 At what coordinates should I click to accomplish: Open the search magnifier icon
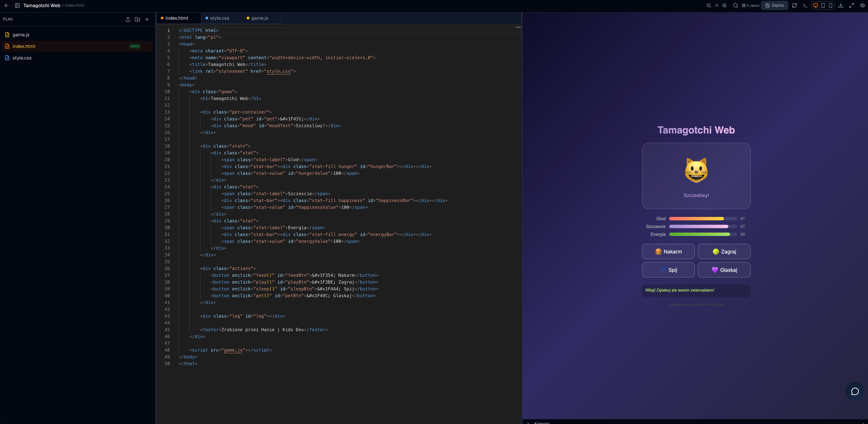[736, 5]
